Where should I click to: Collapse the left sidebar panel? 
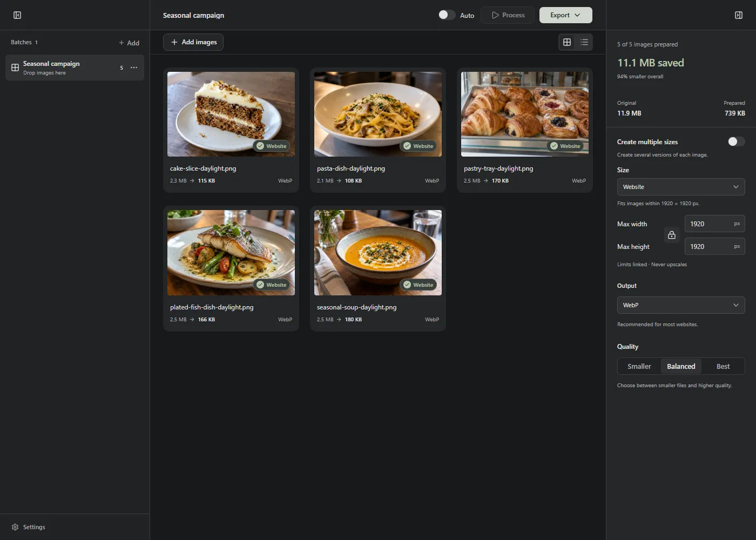[x=17, y=15]
